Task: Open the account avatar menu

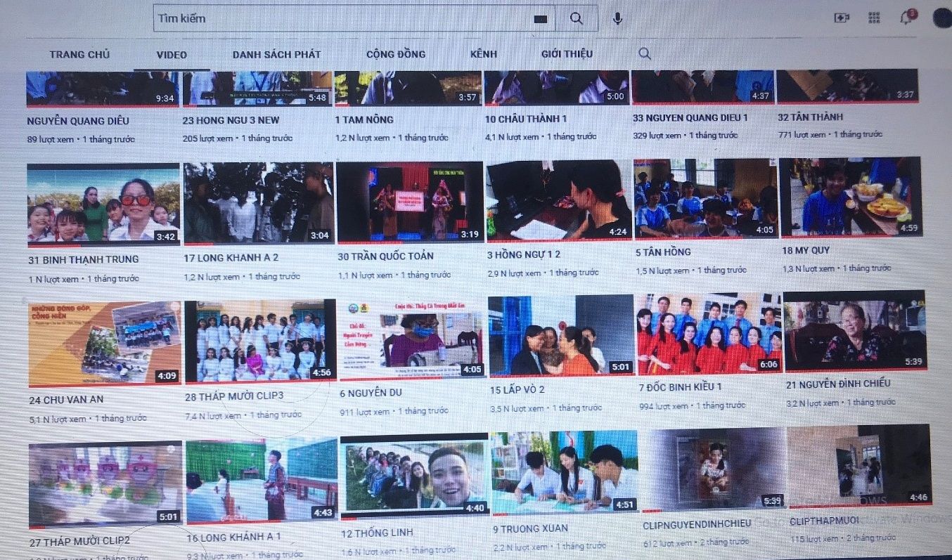Action: click(941, 18)
